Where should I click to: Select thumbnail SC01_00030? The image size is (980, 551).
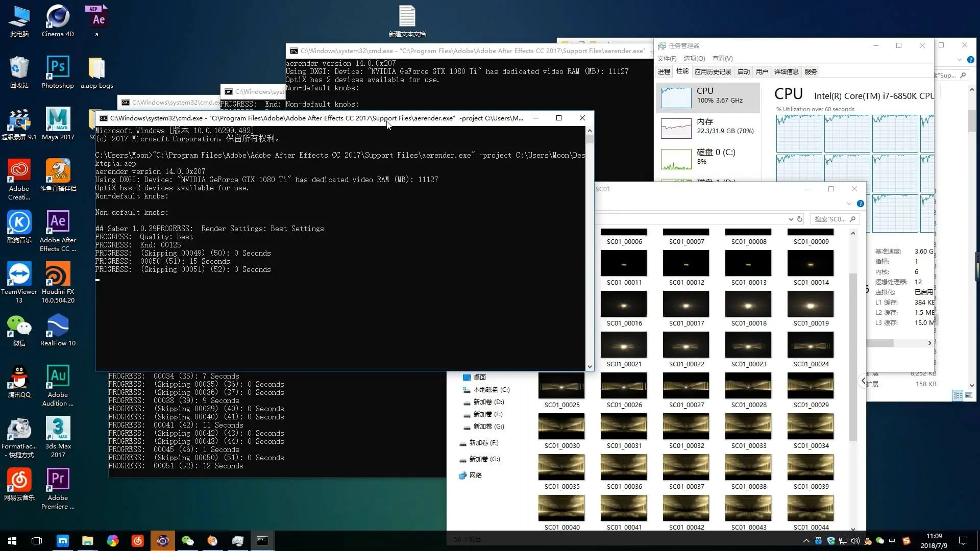pos(561,432)
